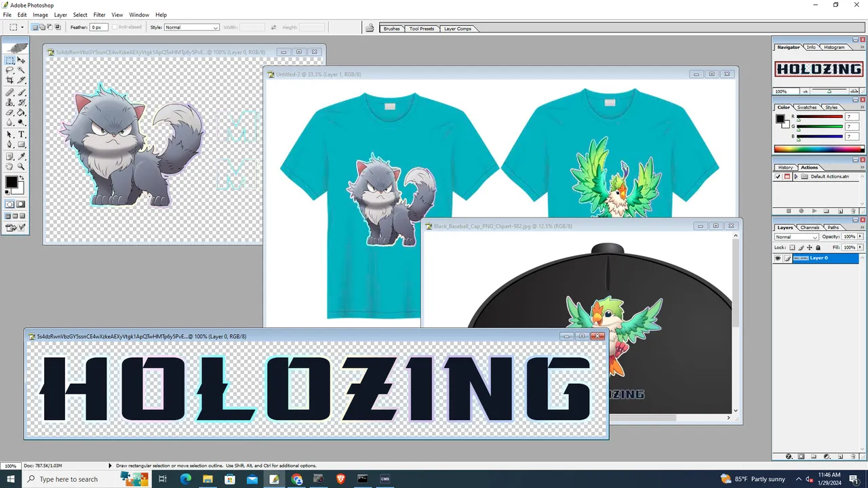Select the History Brush tool
This screenshot has height=488, width=868.
[x=21, y=102]
